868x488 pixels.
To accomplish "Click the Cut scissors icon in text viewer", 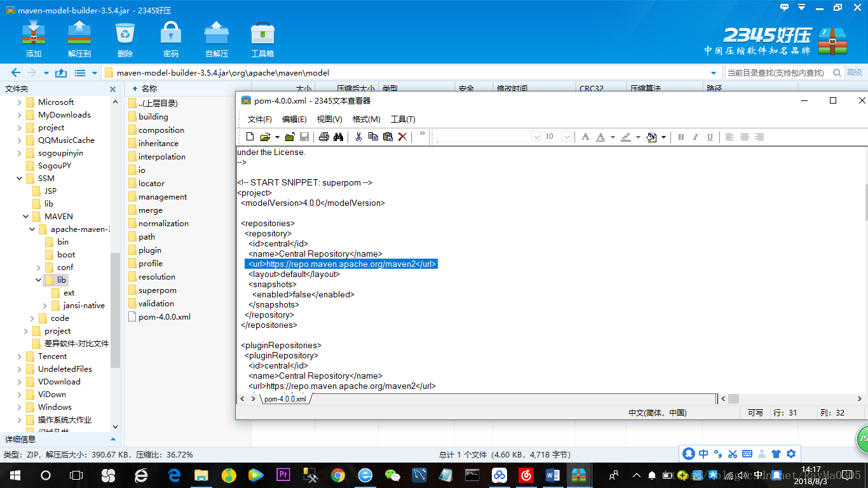I will coord(358,137).
